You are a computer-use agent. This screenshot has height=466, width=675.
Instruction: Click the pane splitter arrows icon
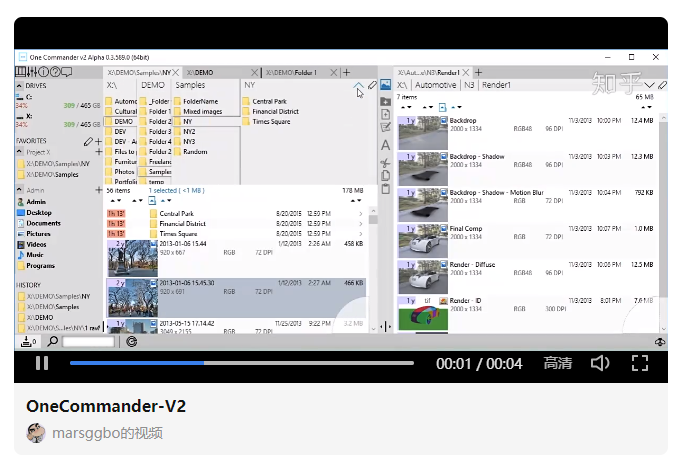(386, 327)
